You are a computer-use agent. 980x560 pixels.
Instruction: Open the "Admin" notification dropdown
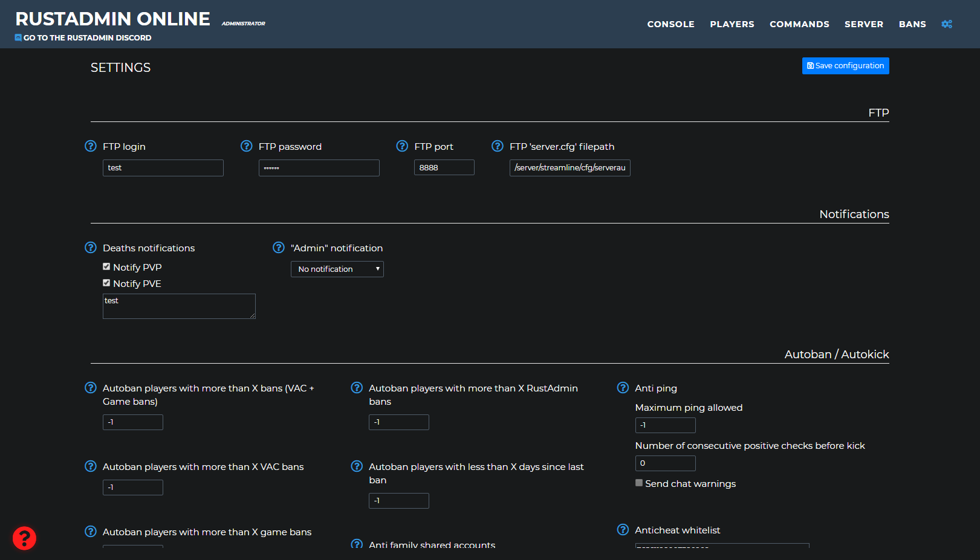[337, 269]
